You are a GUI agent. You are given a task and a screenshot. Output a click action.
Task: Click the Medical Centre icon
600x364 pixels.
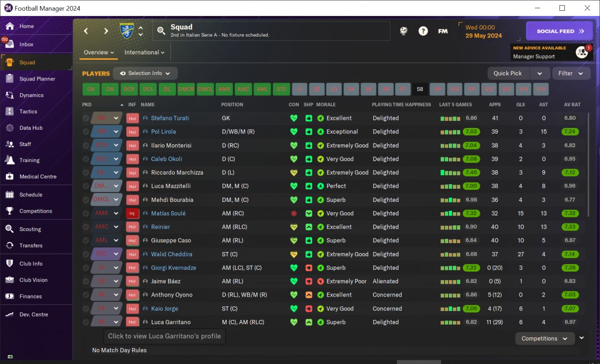tap(9, 177)
